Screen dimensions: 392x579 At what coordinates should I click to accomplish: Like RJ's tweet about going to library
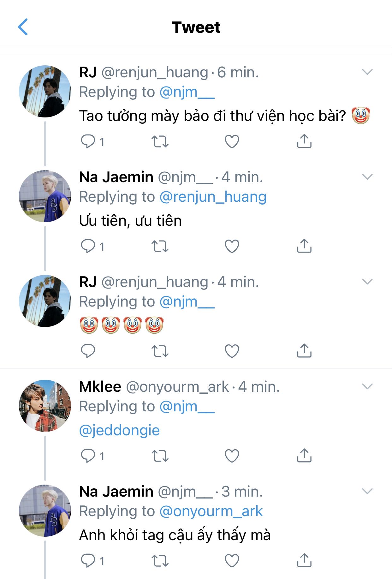pos(232,141)
